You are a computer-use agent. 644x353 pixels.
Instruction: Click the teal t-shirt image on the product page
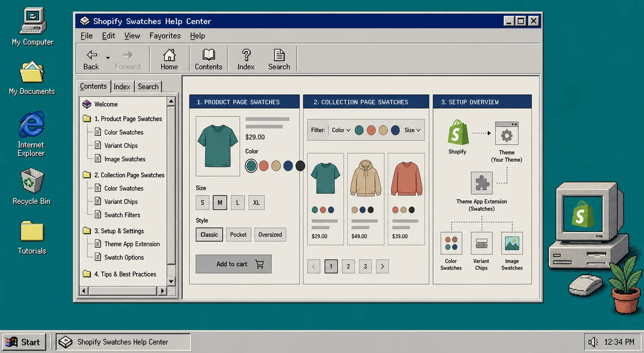coord(218,146)
